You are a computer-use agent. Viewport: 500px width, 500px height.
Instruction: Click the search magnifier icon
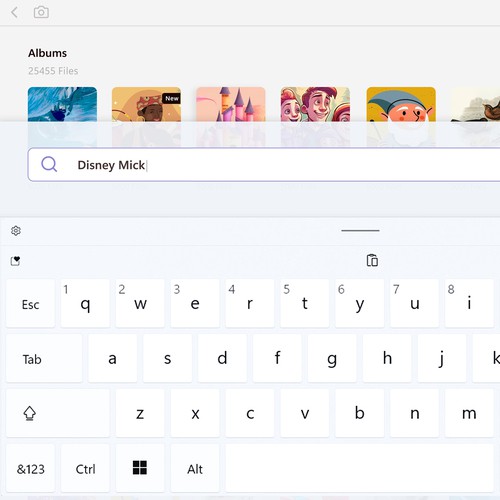click(49, 164)
